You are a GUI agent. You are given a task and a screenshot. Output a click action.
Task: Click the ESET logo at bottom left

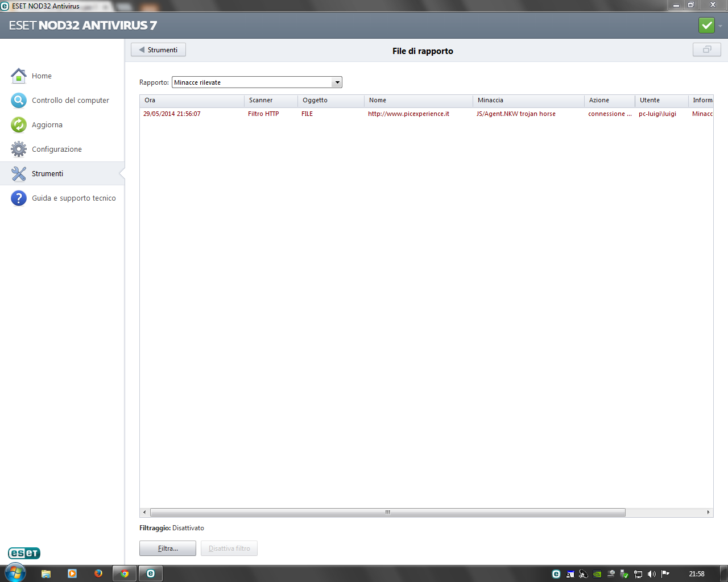click(x=24, y=553)
